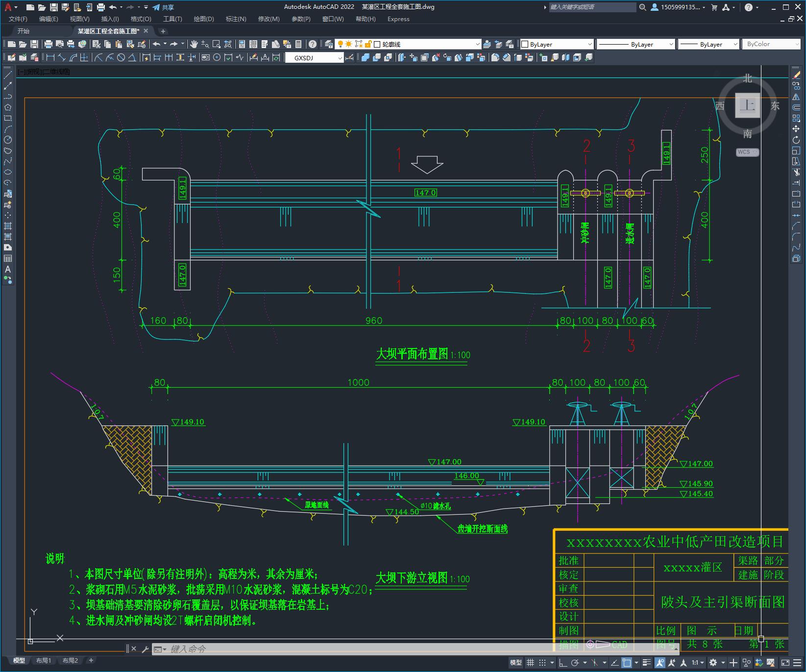The image size is (806, 672).
Task: Select the Erase tool in right toolbar
Action: [796, 75]
